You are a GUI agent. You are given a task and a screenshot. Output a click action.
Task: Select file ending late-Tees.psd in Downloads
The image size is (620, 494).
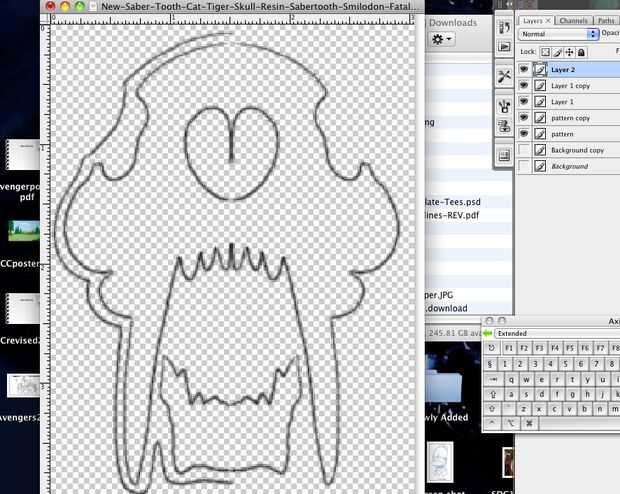pyautogui.click(x=452, y=202)
